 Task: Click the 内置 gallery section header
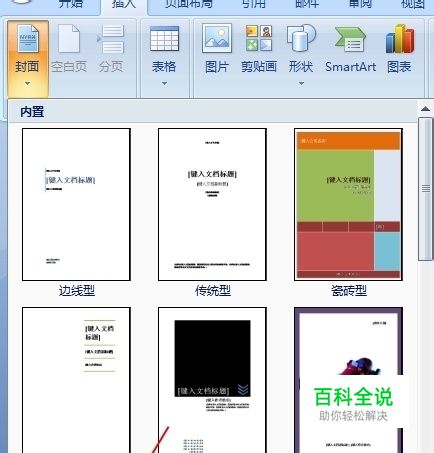tap(212, 112)
